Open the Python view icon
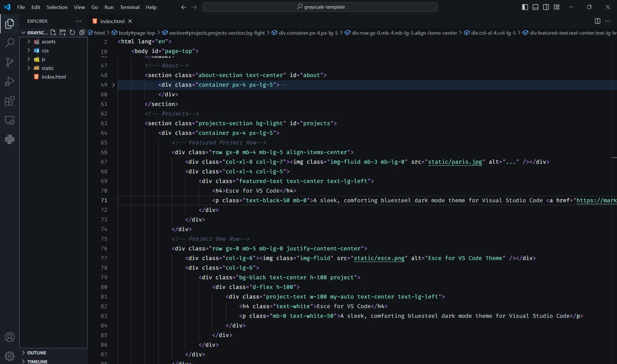Viewport: 617px width, 364px height. 10,139
